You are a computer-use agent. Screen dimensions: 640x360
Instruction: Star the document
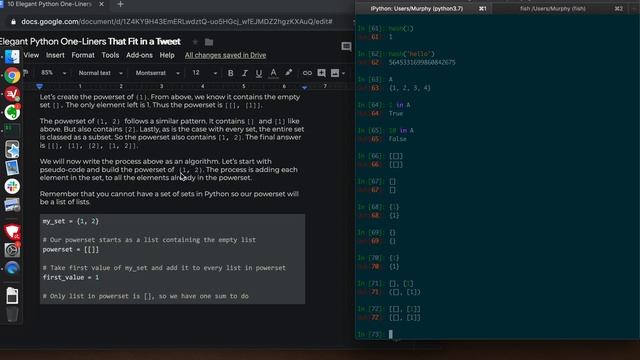click(195, 42)
